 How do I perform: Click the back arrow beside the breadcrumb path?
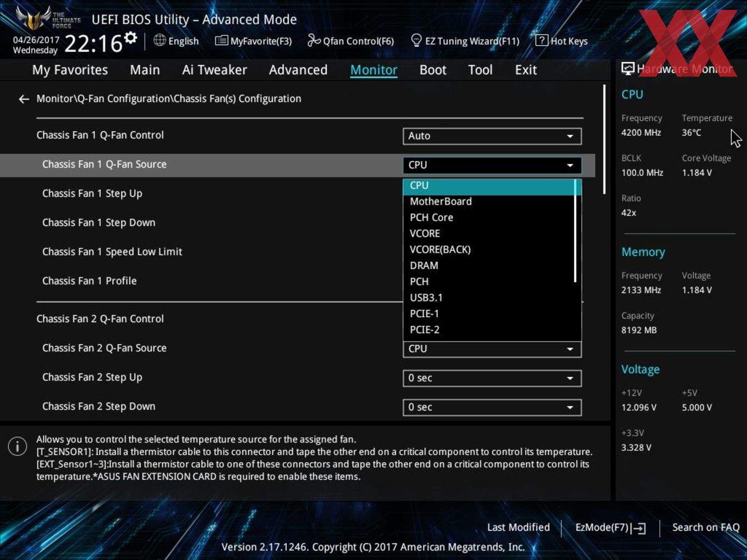pyautogui.click(x=24, y=99)
